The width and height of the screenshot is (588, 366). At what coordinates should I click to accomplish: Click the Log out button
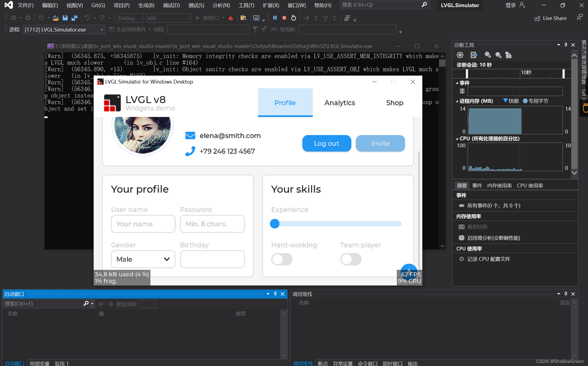coord(326,143)
